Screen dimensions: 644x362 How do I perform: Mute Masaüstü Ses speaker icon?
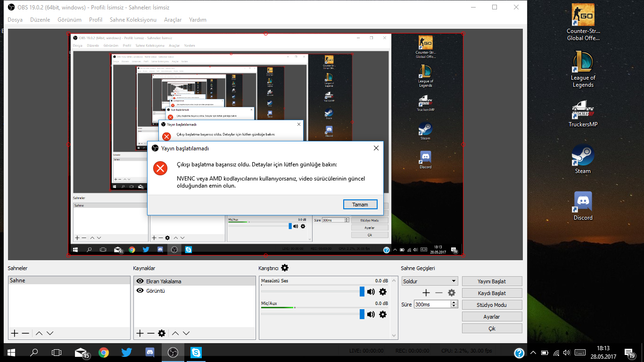coord(371,292)
